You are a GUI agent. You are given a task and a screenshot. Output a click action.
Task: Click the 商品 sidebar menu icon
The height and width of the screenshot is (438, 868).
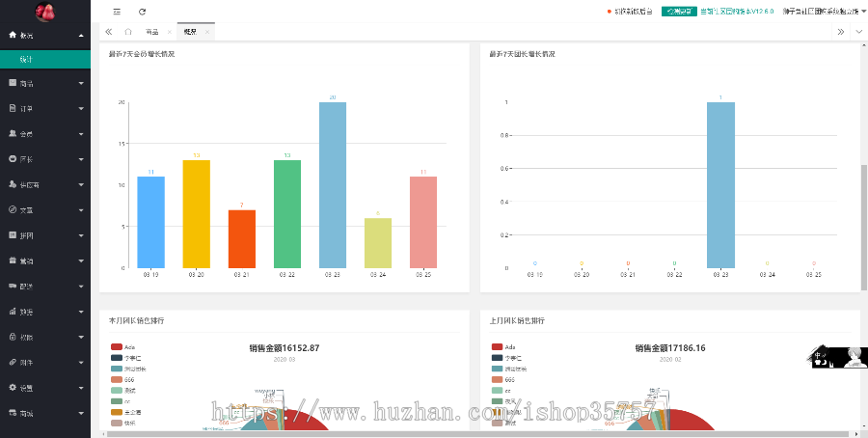point(13,83)
